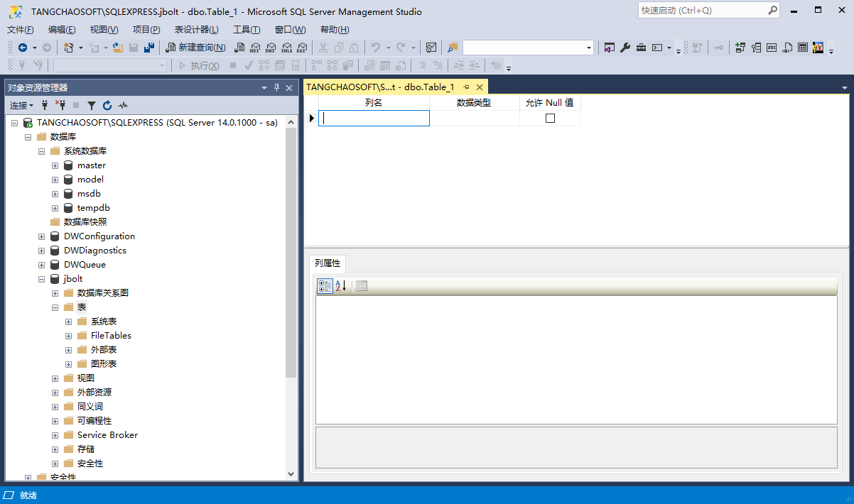Click the Object Explorer vertical scrollbar
Viewport: 854px width, 504px height.
(x=291, y=297)
